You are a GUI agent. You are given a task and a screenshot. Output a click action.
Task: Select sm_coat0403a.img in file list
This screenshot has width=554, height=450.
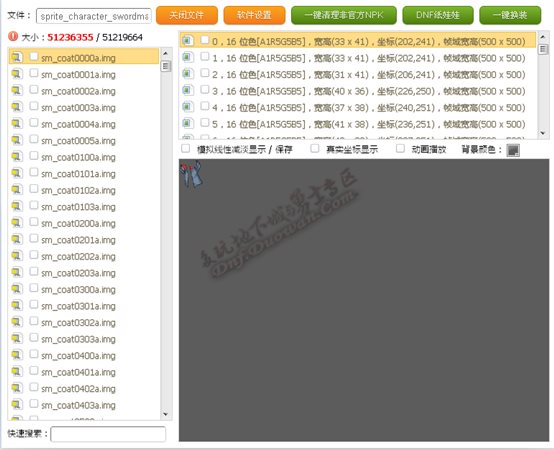point(84,405)
